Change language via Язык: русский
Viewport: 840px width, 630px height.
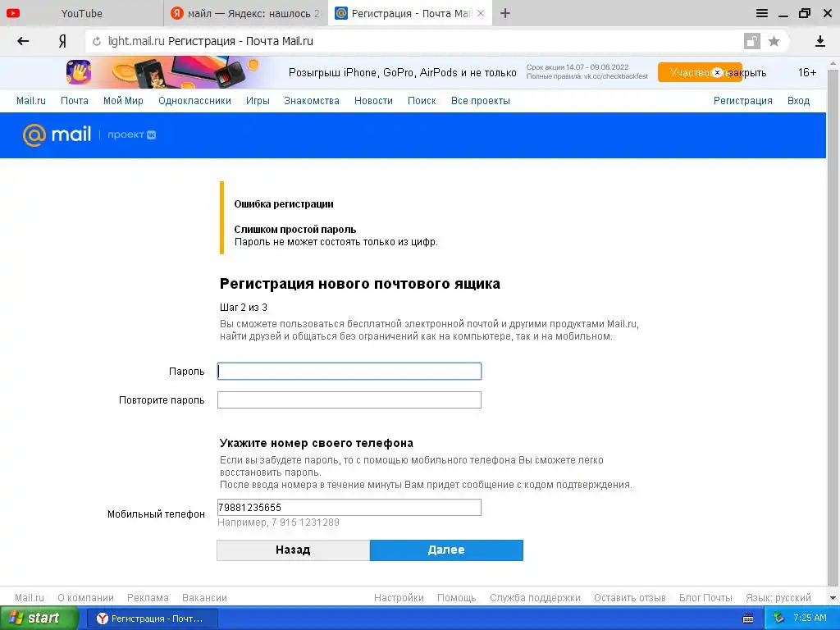point(778,598)
